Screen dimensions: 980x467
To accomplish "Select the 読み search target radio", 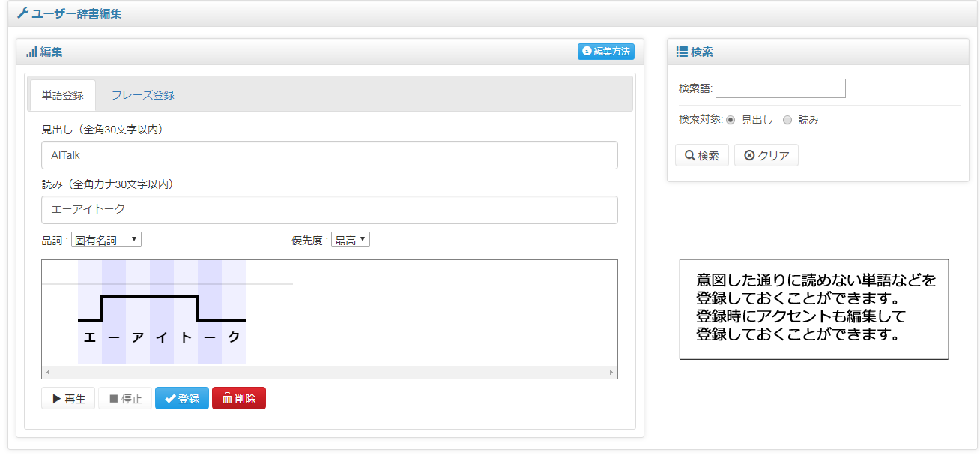I will [787, 120].
